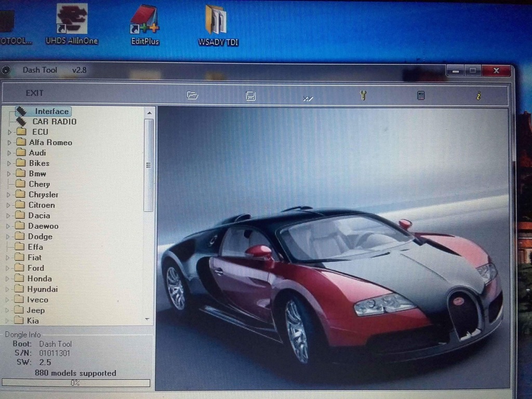Select the Interface tree item

[x=51, y=111]
